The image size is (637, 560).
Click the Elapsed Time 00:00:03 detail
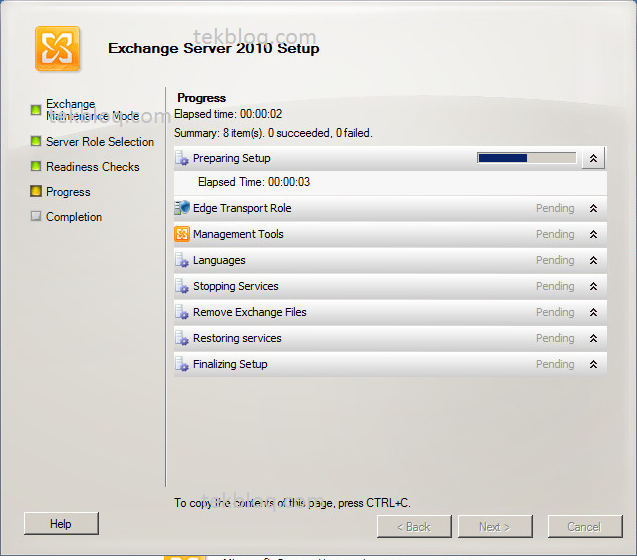click(254, 182)
